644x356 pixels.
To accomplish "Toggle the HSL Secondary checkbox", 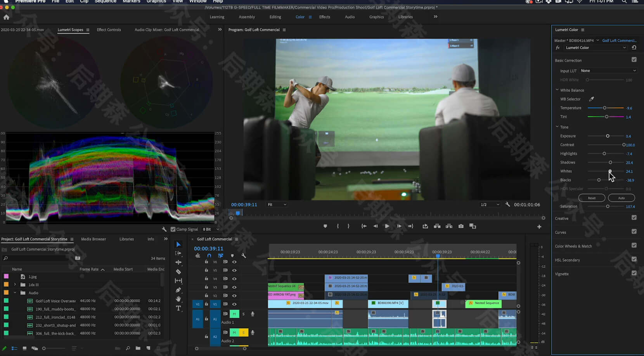I will pos(634,259).
